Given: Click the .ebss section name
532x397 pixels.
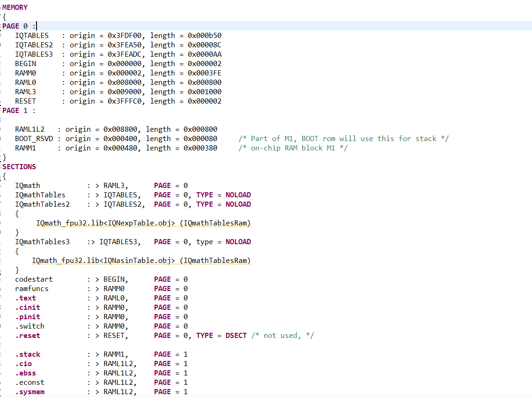Looking at the screenshot, I should click(25, 373).
